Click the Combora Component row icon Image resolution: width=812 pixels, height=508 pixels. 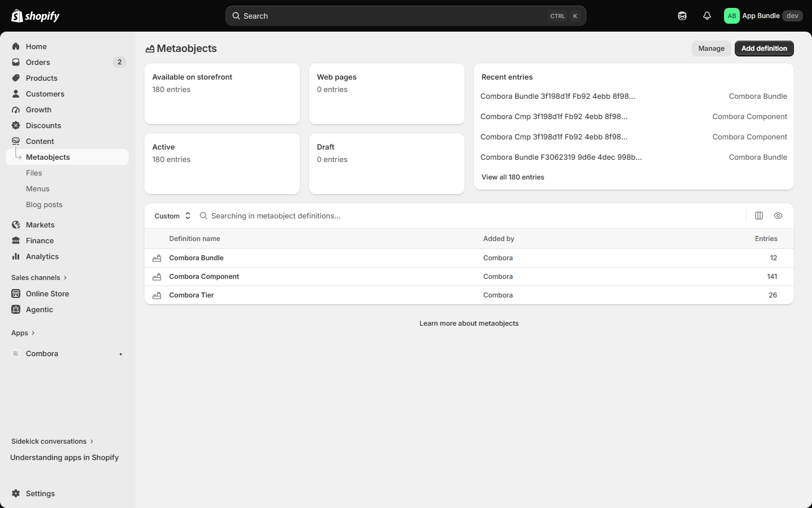157,277
